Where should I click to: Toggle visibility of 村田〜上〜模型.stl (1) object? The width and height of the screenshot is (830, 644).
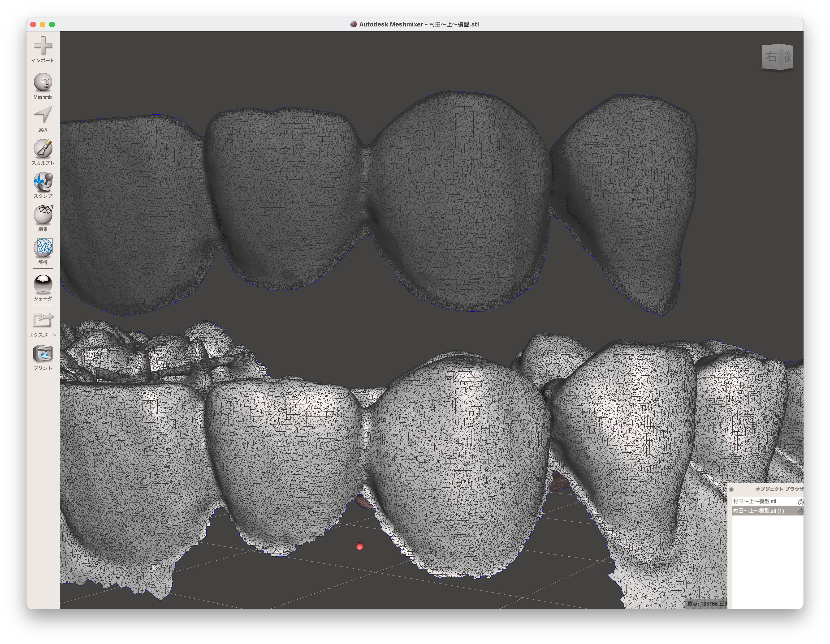800,511
